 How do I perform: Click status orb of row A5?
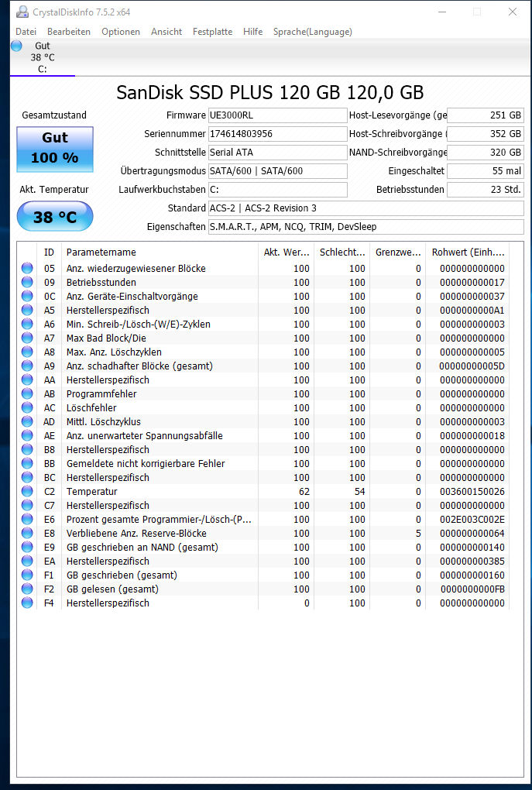tap(26, 311)
